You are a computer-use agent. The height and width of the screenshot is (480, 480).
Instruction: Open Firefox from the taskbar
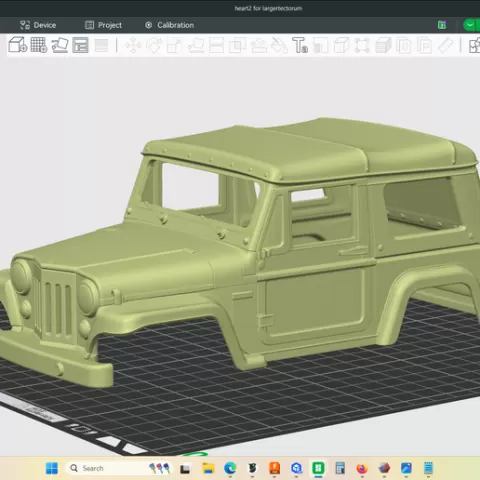362,468
